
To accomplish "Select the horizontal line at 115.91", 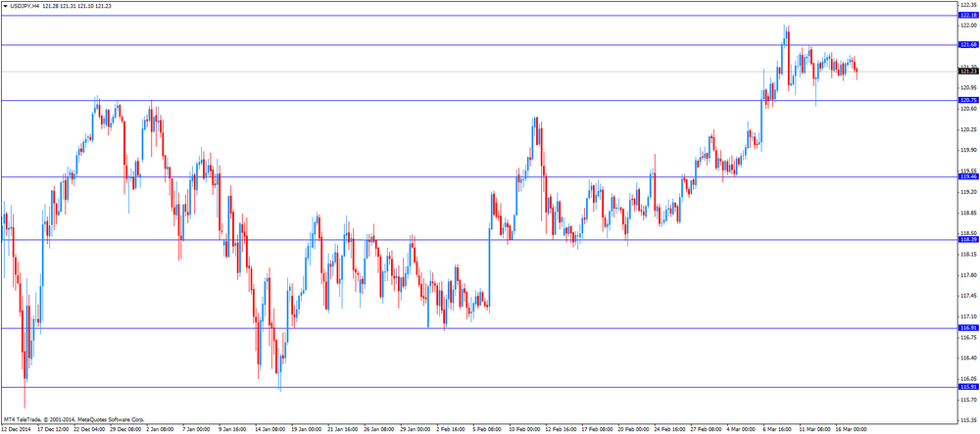I will tap(479, 387).
